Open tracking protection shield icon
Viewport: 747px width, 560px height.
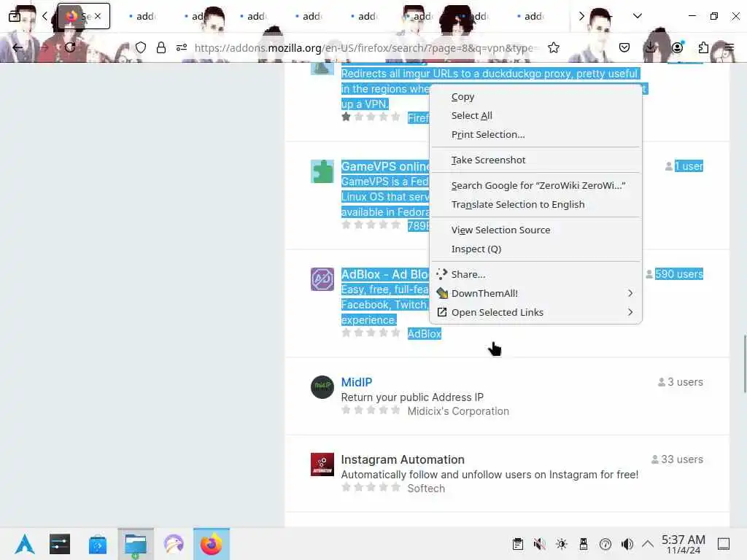[x=141, y=47]
